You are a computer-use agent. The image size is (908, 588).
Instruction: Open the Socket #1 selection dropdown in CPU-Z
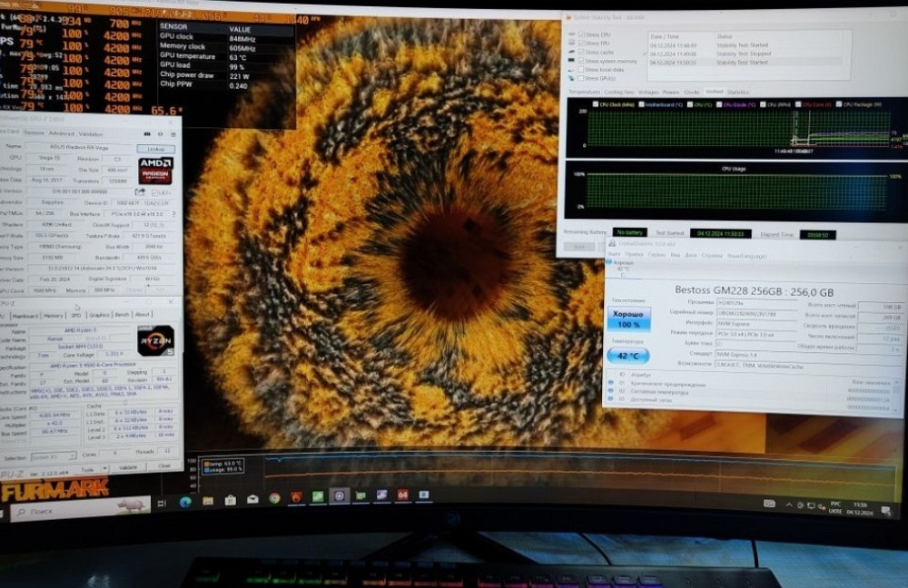[x=53, y=456]
